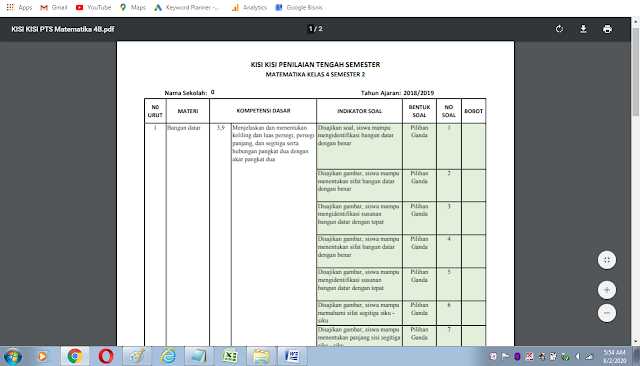The width and height of the screenshot is (640, 366).
Task: Open the notepad-style taskbar app
Action: [x=199, y=356]
